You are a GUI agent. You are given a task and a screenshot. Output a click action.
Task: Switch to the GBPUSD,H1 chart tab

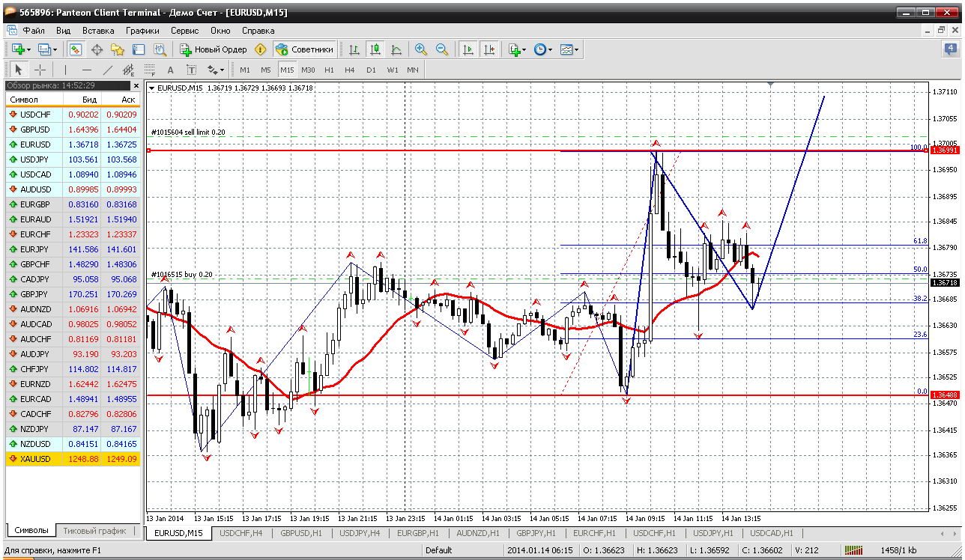click(300, 533)
